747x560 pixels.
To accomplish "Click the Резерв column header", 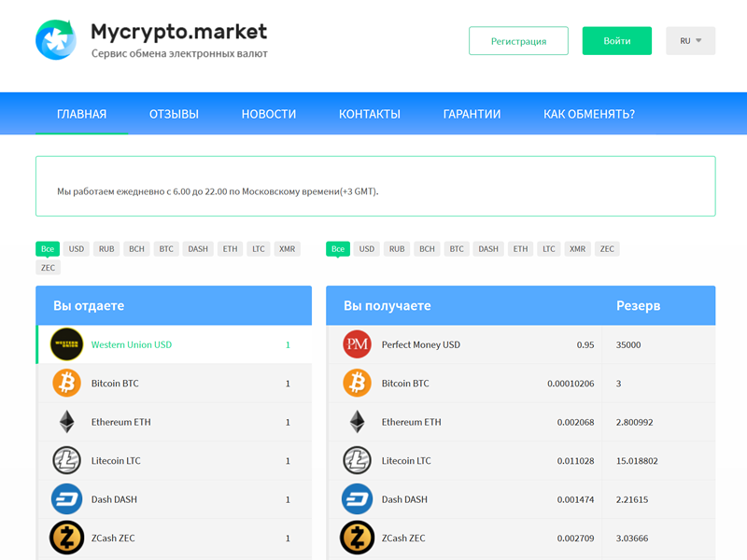I will [639, 306].
